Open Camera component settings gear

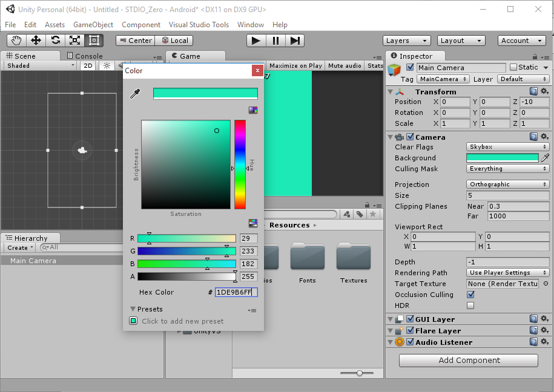click(544, 136)
